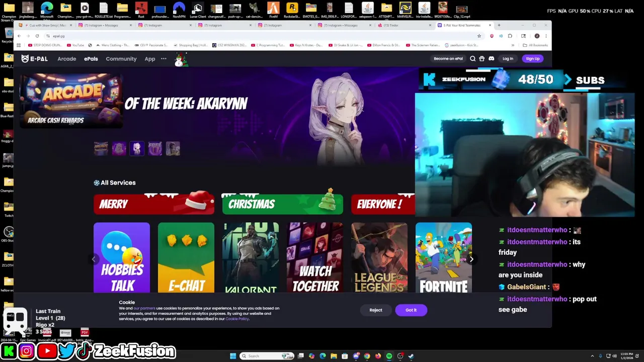
Task: Open the three-dots More menu in E-PAL nav
Action: tap(164, 59)
